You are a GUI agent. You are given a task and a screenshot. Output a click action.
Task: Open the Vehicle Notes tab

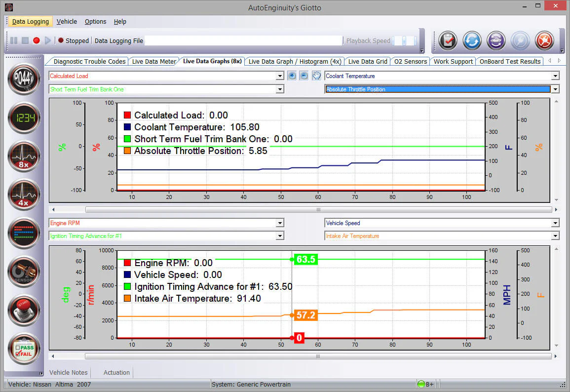(68, 372)
